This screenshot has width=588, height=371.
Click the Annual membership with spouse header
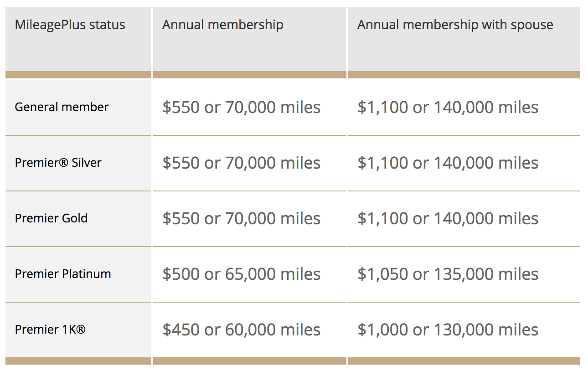pyautogui.click(x=455, y=25)
